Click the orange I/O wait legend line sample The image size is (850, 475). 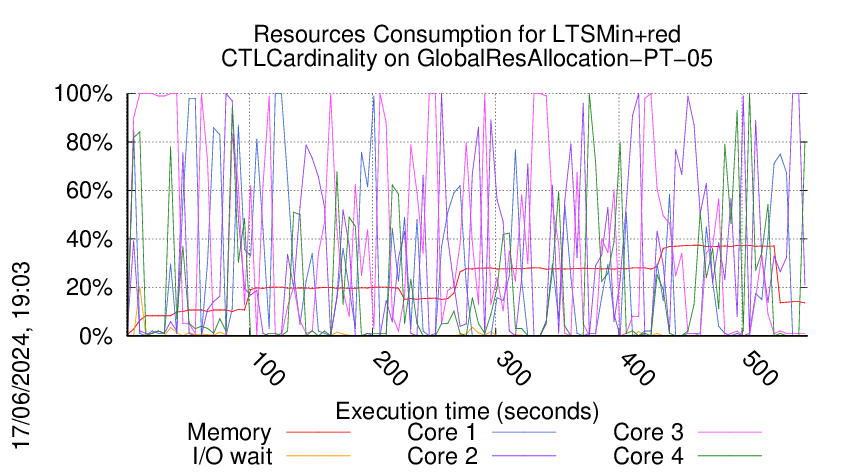(318, 456)
